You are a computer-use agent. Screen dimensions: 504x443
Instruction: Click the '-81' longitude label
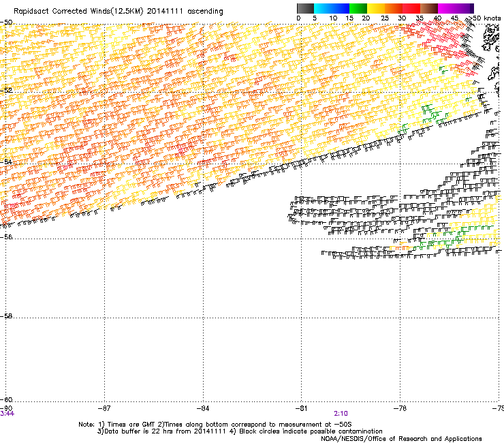(302, 408)
